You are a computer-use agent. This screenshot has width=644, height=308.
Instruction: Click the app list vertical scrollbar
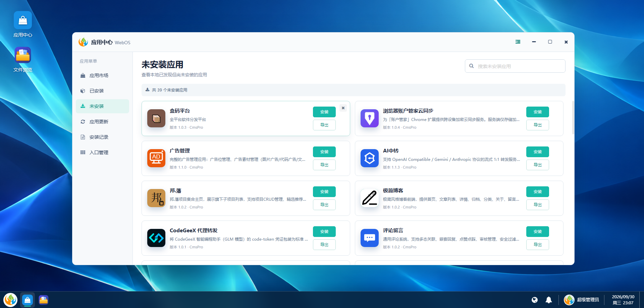[x=573, y=117]
